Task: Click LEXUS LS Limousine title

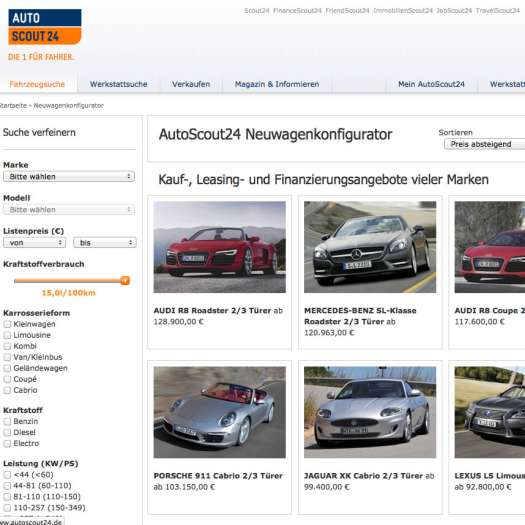Action: pos(490,476)
